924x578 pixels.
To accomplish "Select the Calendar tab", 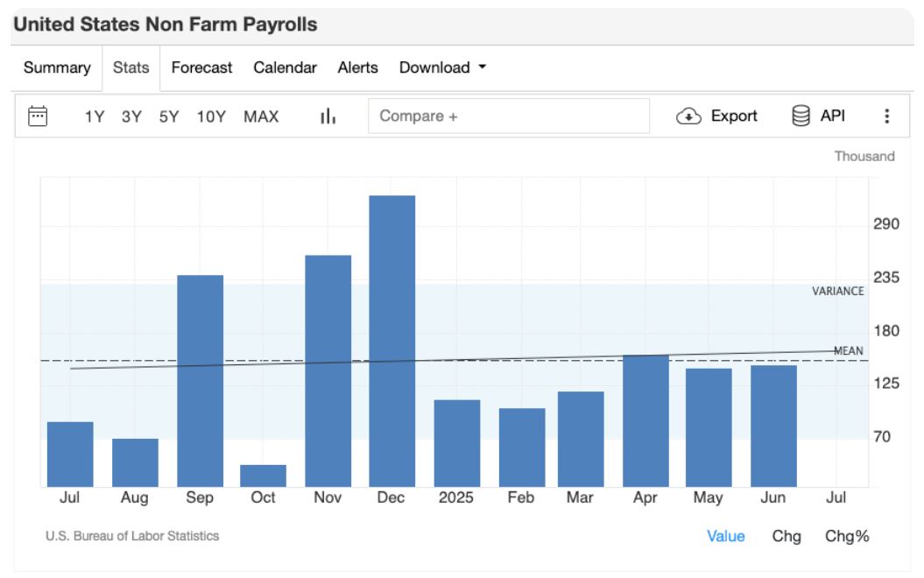I will (285, 67).
